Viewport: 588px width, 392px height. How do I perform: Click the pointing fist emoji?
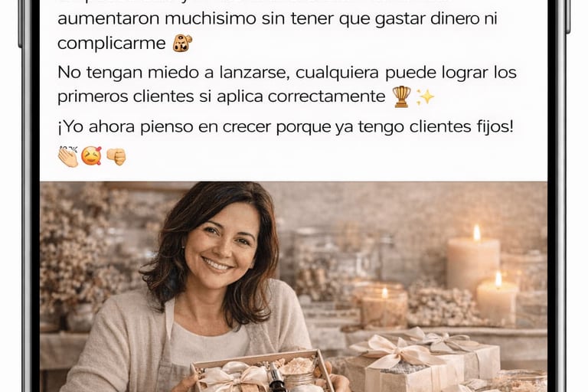[x=116, y=156]
